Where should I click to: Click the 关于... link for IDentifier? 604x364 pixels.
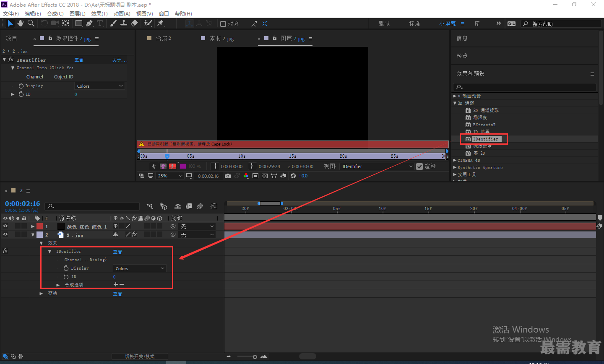pos(120,60)
